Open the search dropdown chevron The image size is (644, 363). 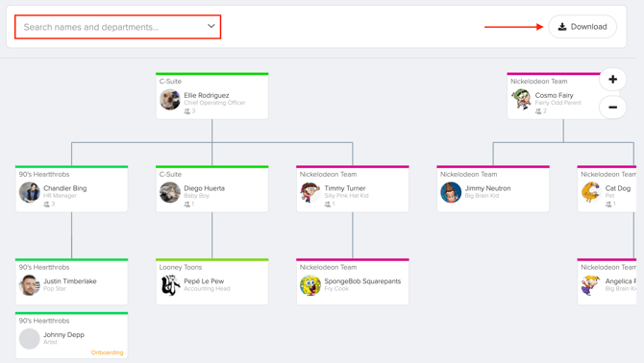click(x=211, y=26)
